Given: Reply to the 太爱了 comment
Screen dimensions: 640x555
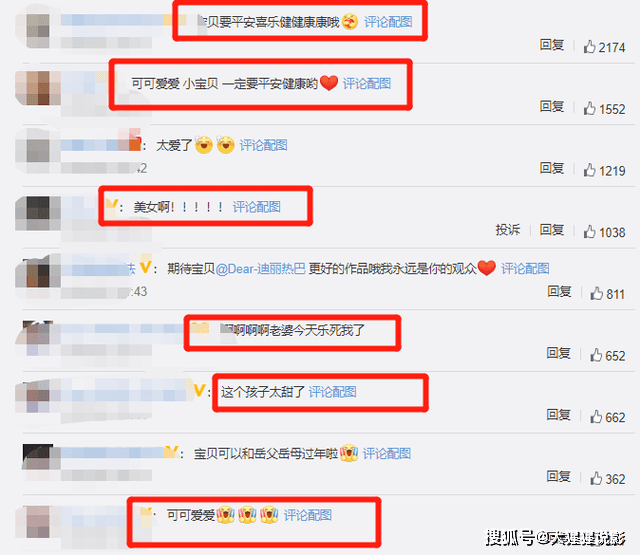Looking at the screenshot, I should point(552,168).
